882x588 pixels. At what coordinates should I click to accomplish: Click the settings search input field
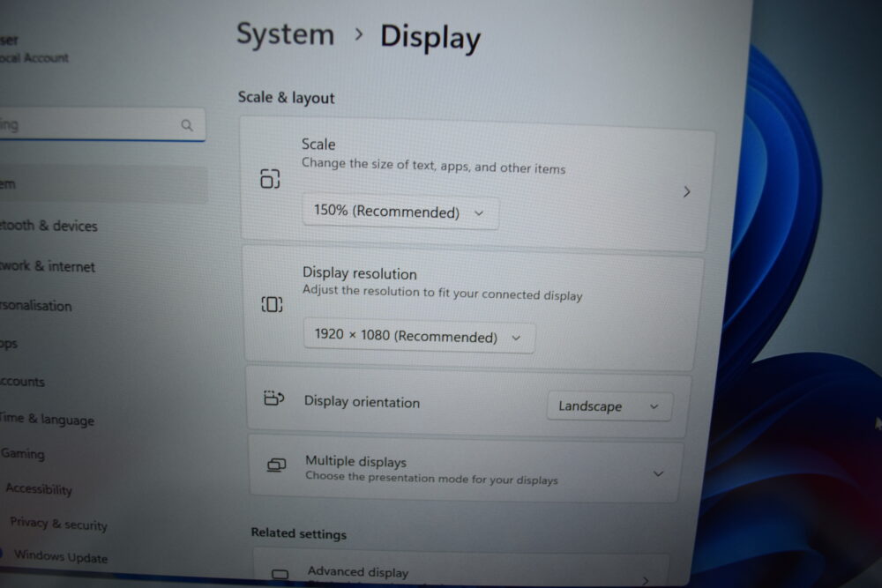click(101, 125)
